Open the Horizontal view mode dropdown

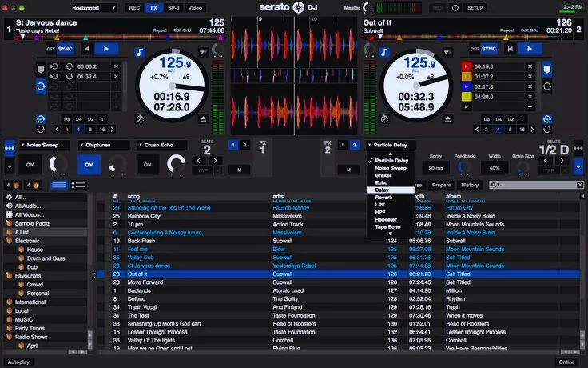point(93,8)
